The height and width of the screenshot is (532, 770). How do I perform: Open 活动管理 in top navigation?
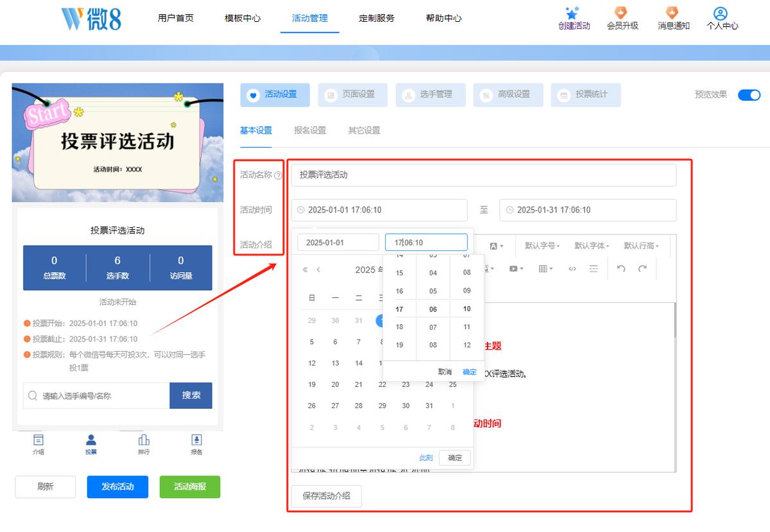pyautogui.click(x=310, y=18)
